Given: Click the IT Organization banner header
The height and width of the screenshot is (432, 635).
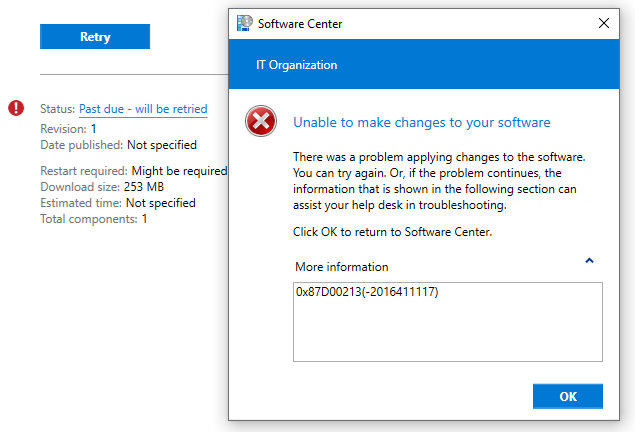Looking at the screenshot, I should click(x=424, y=64).
